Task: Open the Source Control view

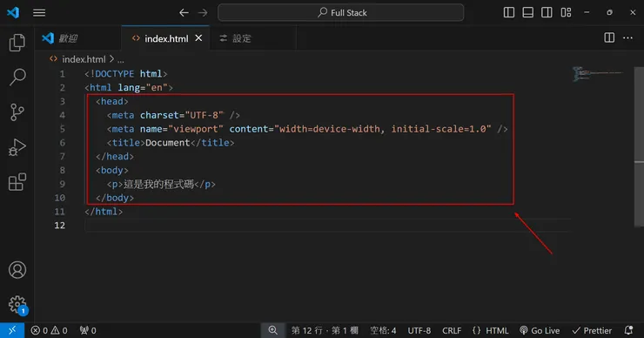Action: [17, 112]
